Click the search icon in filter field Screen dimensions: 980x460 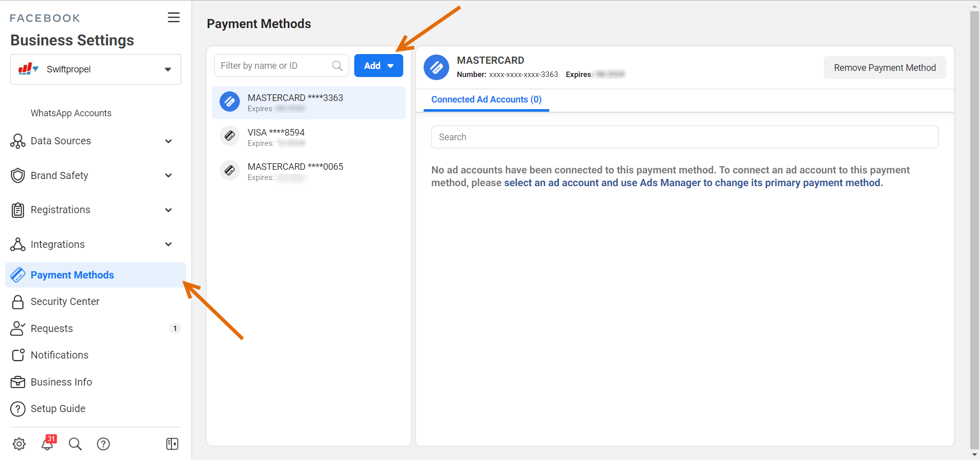coord(337,66)
